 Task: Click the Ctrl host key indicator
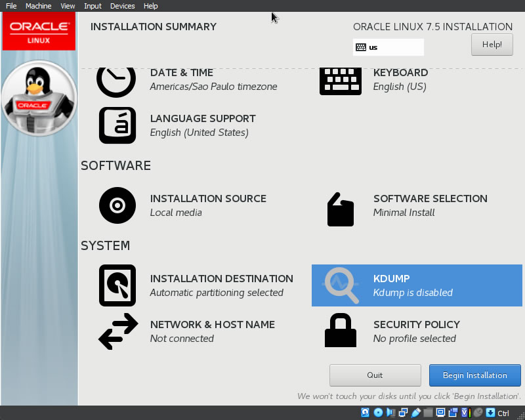pyautogui.click(x=503, y=413)
